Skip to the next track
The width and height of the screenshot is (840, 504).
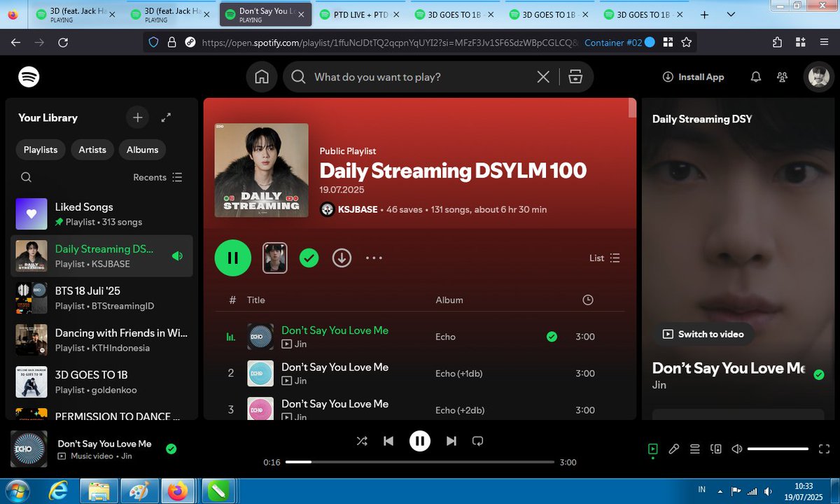(451, 441)
